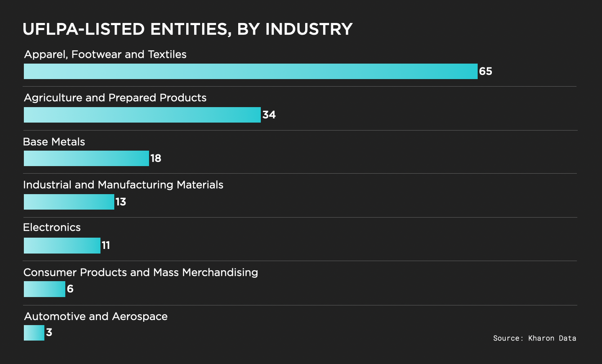
Task: Select the Industrial and Manufacturing Materials label
Action: [x=123, y=185]
